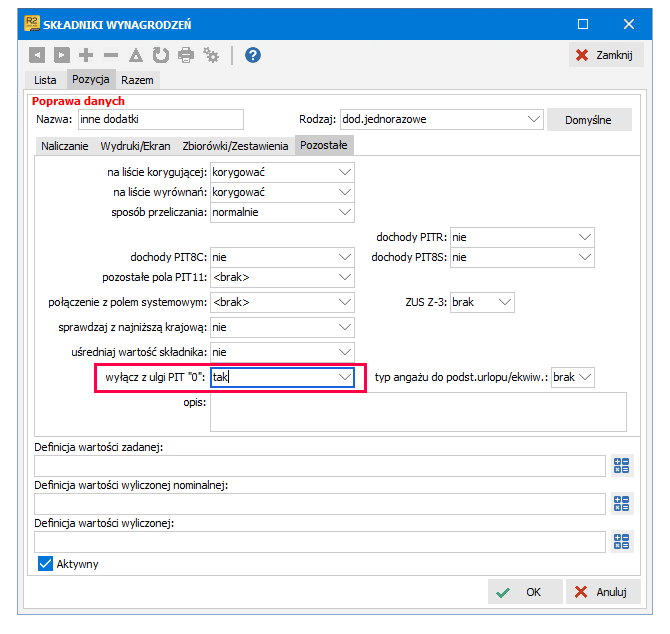Open the Naliczanie tab
This screenshot has height=634, width=670.
tap(65, 146)
